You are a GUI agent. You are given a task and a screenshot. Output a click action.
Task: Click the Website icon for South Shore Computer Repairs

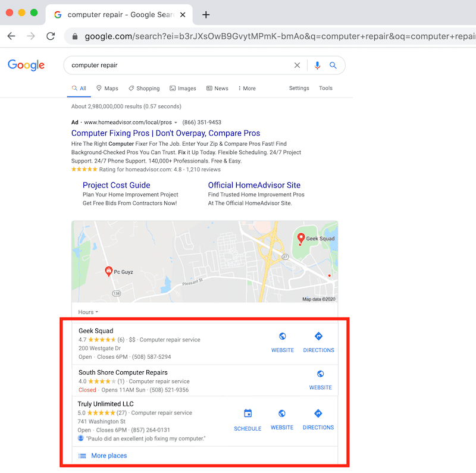320,374
